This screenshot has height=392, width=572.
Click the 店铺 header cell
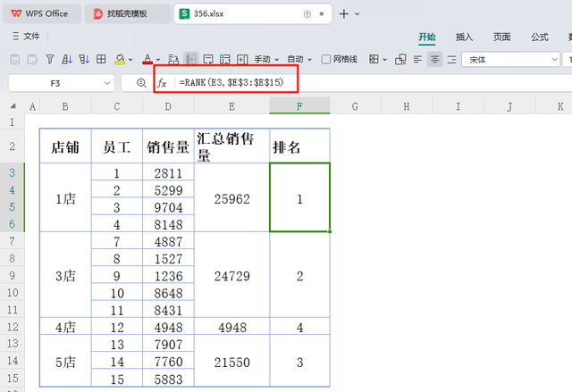[x=65, y=146]
